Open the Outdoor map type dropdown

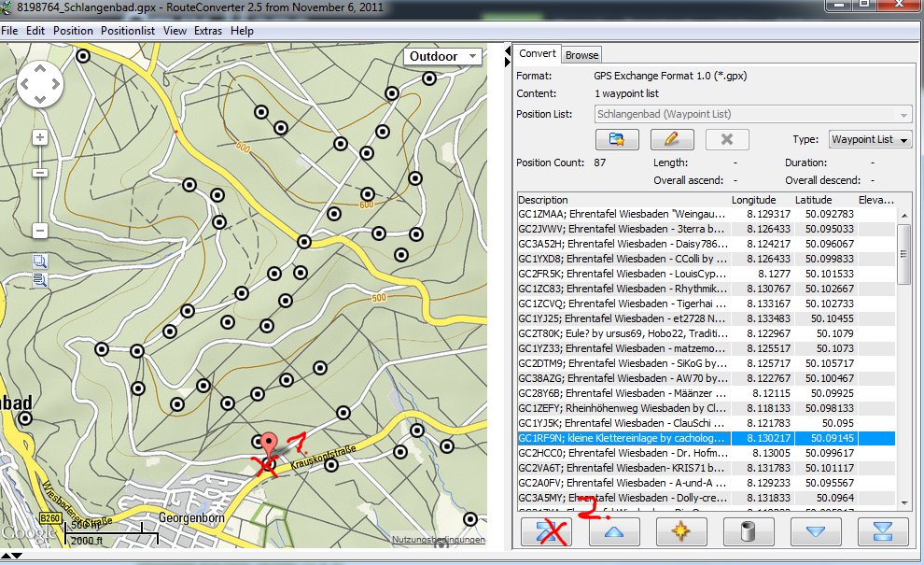coord(442,57)
